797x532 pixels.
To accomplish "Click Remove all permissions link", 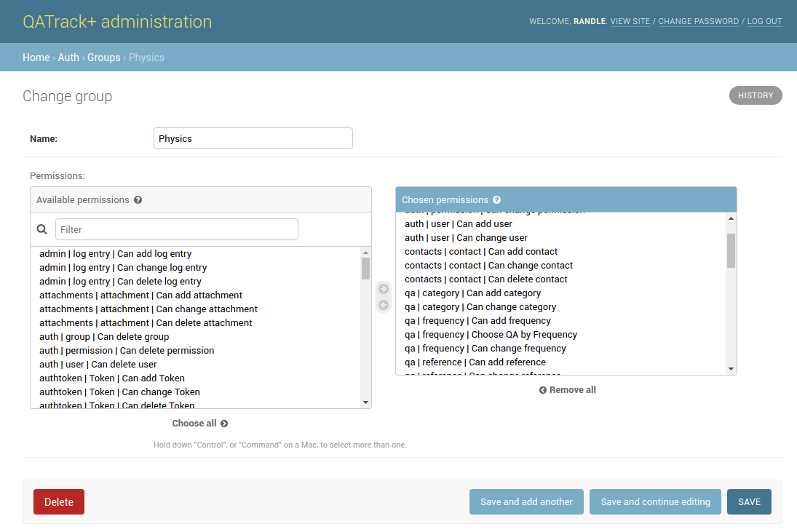I will click(x=567, y=390).
